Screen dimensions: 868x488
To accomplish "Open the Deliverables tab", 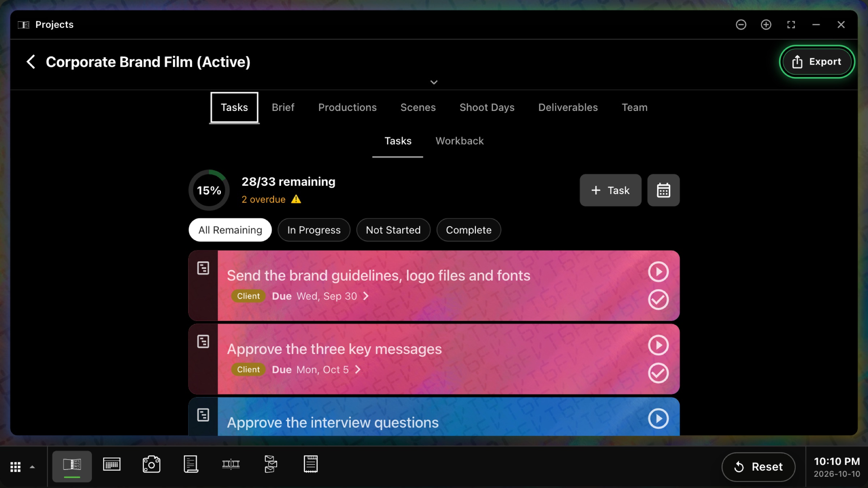I will [x=568, y=107].
